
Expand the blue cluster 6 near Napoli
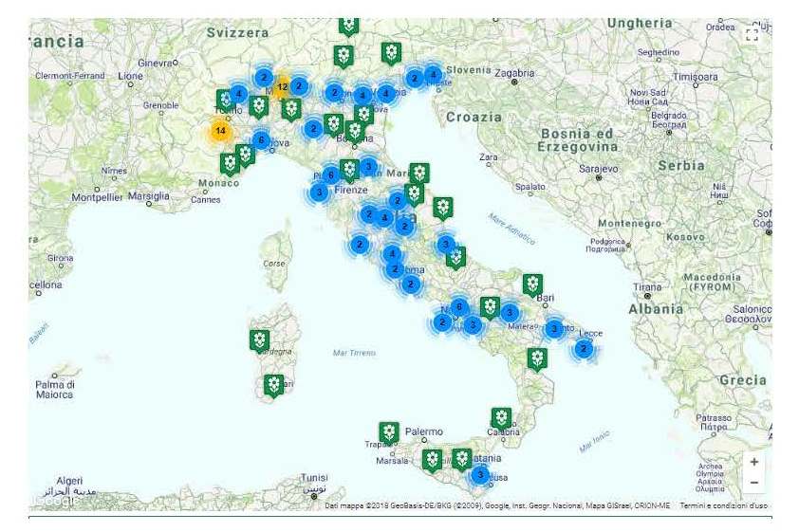click(459, 306)
